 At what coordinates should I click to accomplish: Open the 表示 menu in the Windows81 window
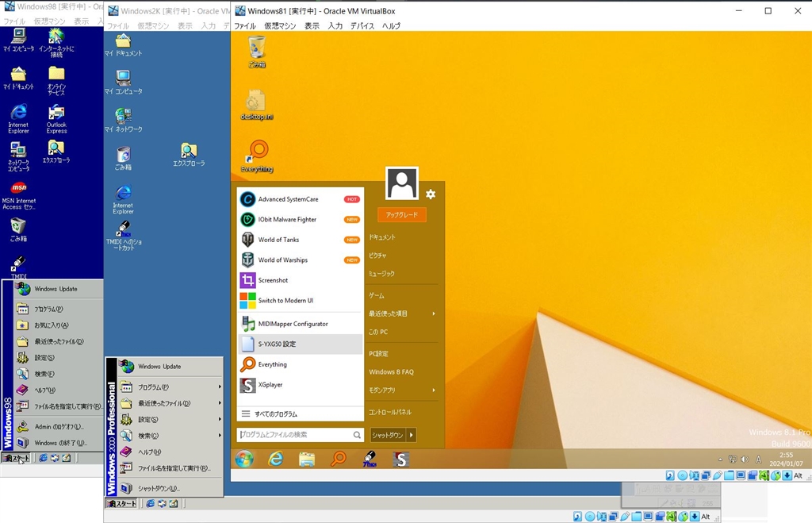point(312,25)
